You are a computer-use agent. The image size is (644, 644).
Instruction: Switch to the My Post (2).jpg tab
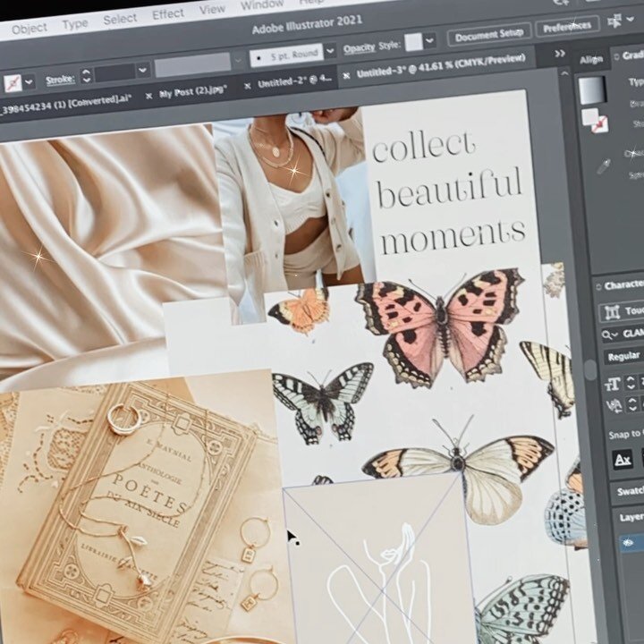193,91
